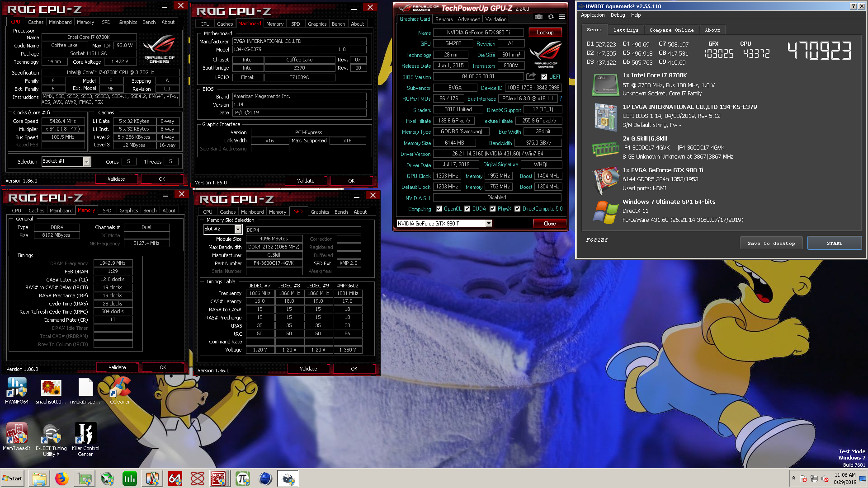This screenshot has width=868, height=488.
Task: Toggle the DirectCompute 5.0 checkbox
Action: 517,209
